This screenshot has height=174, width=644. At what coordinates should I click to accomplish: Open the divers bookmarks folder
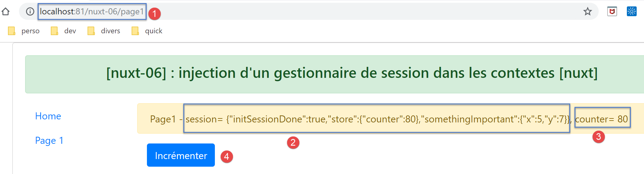pyautogui.click(x=104, y=31)
